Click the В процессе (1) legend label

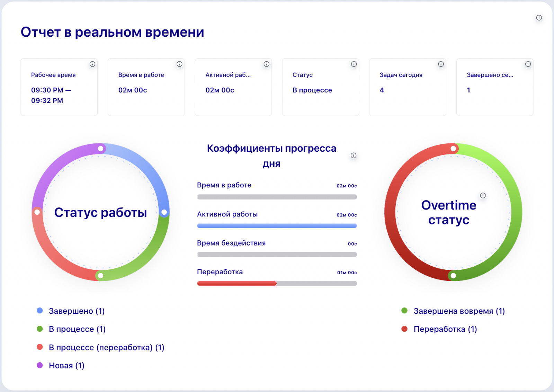click(x=77, y=329)
